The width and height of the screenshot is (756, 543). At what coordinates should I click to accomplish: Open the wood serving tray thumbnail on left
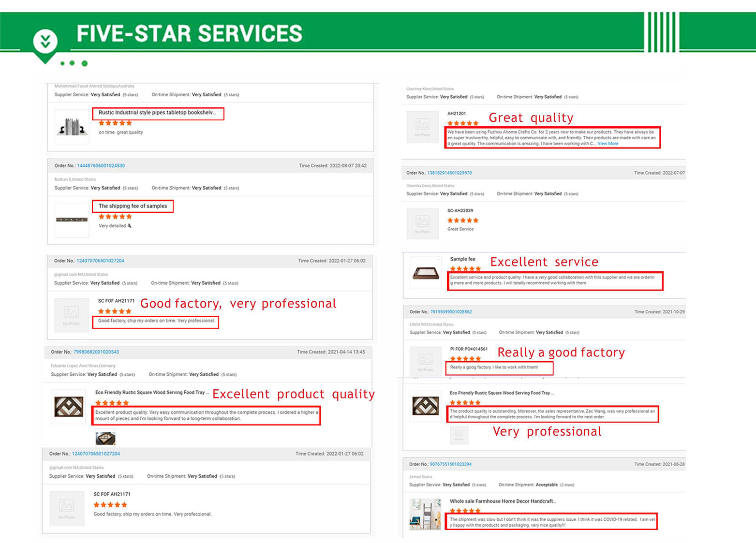(x=69, y=407)
